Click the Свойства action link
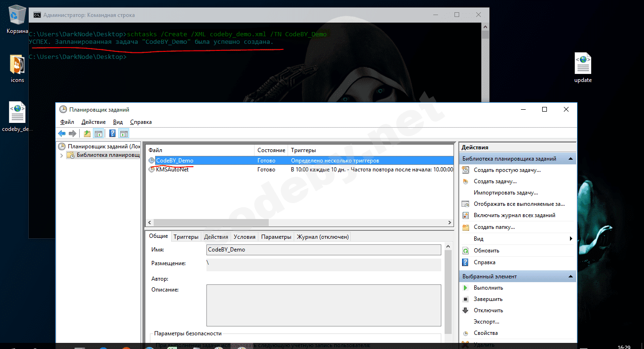The width and height of the screenshot is (644, 349). click(486, 333)
